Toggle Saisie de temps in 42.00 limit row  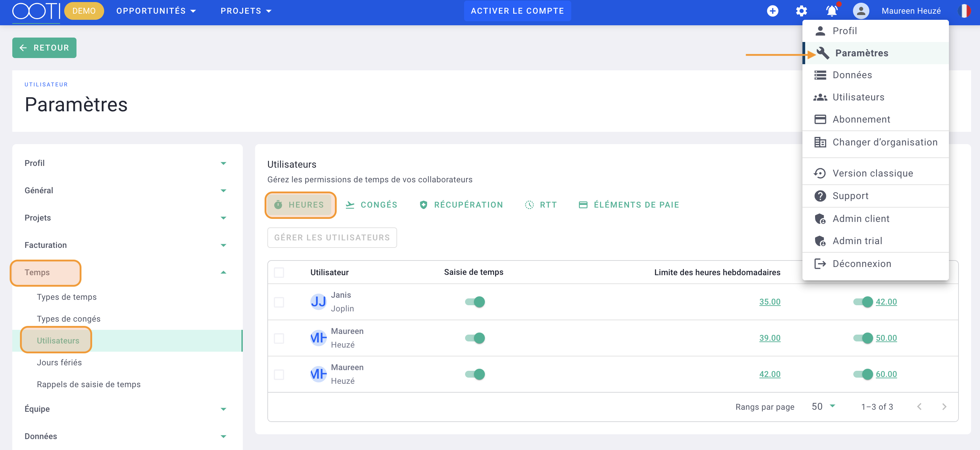coord(475,374)
